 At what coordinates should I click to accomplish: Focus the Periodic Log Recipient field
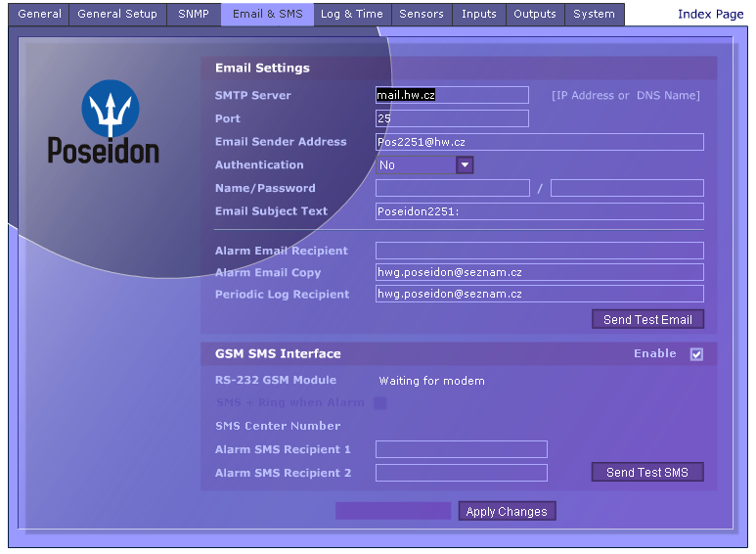point(540,294)
